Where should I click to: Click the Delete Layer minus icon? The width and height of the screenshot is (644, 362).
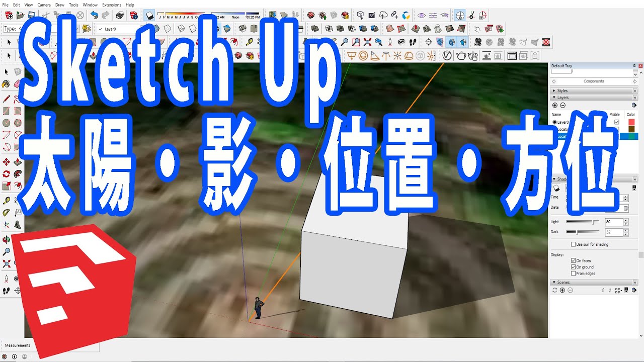pos(563,105)
